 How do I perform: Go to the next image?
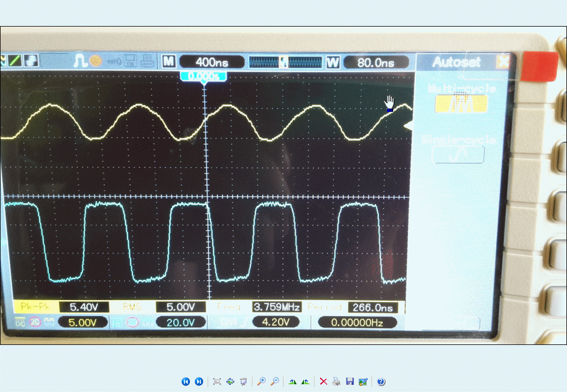coord(199,381)
